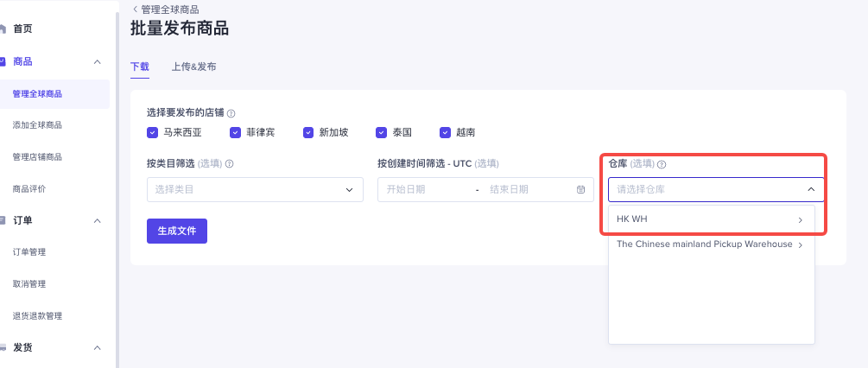The image size is (868, 368).
Task: Uncheck the 菲律宾 shop checkbox
Action: click(x=235, y=133)
